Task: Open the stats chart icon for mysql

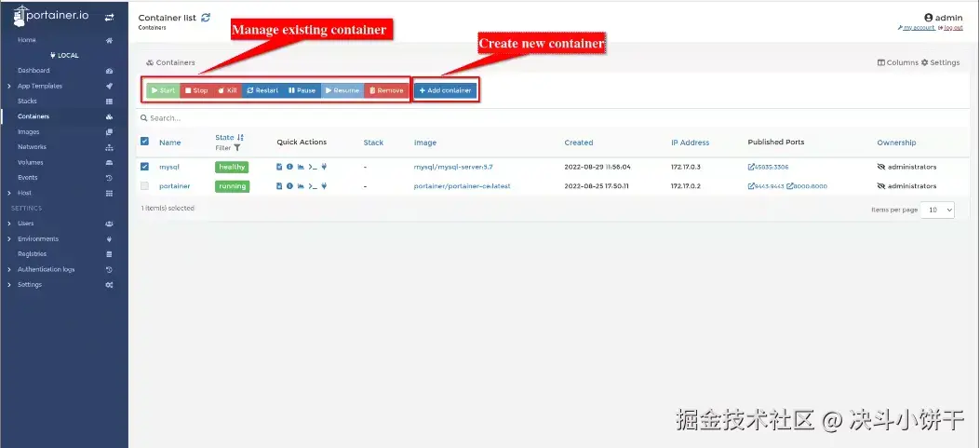Action: 301,167
